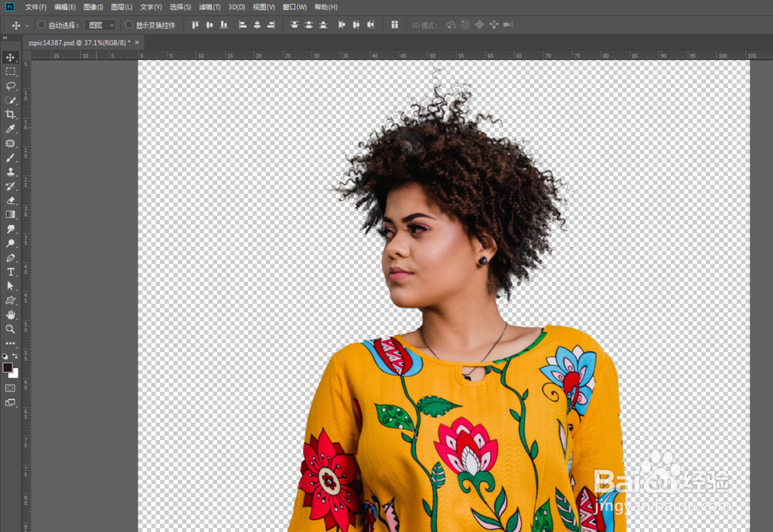Select the Rectangular Marquee tool
This screenshot has width=773, height=532.
tap(10, 71)
